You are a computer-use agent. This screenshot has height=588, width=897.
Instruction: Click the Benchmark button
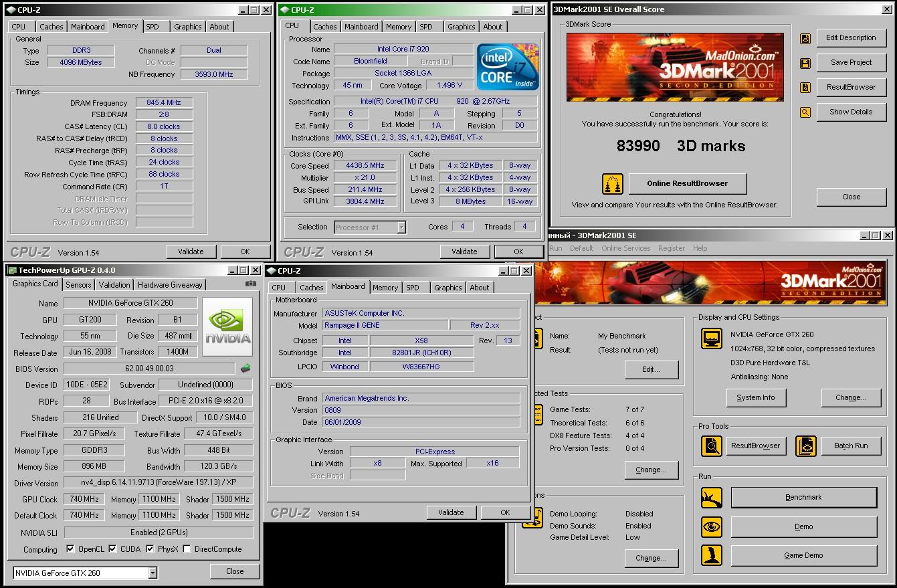pyautogui.click(x=803, y=498)
